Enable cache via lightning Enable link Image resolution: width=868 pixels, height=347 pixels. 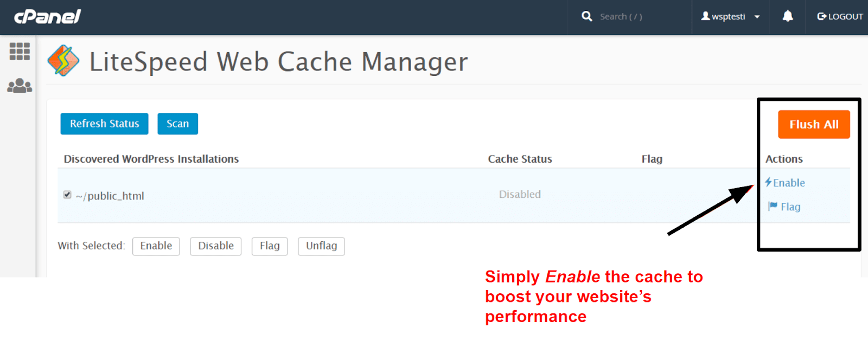click(785, 183)
